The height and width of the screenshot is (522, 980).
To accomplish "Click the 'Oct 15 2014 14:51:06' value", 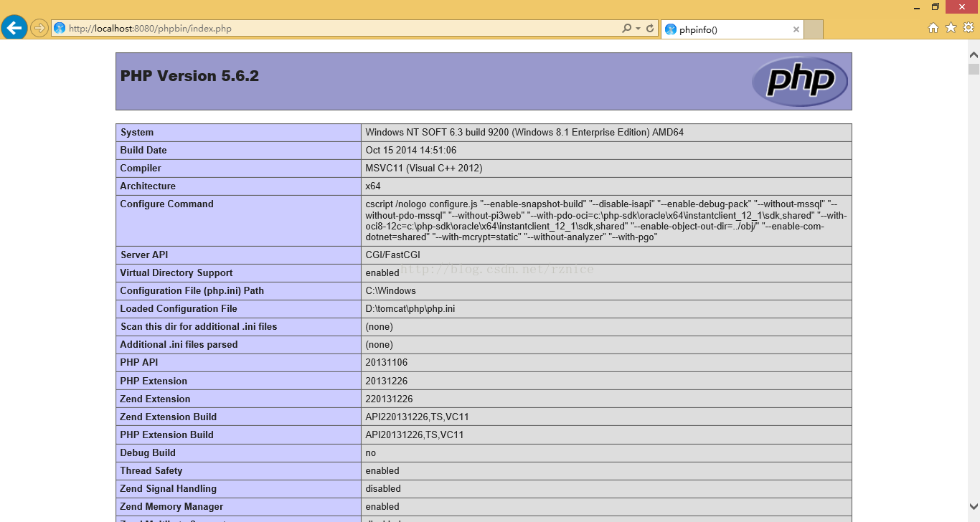I will [411, 151].
